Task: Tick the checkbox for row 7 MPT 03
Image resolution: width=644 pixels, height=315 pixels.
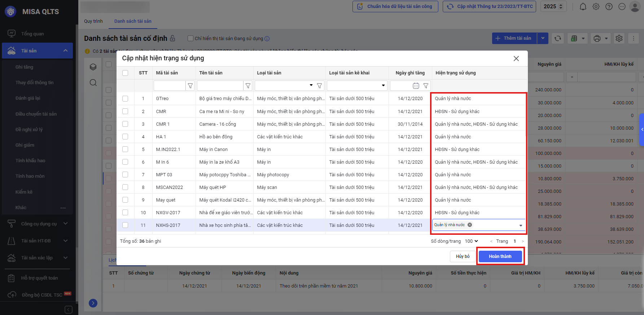Action: 125,174
